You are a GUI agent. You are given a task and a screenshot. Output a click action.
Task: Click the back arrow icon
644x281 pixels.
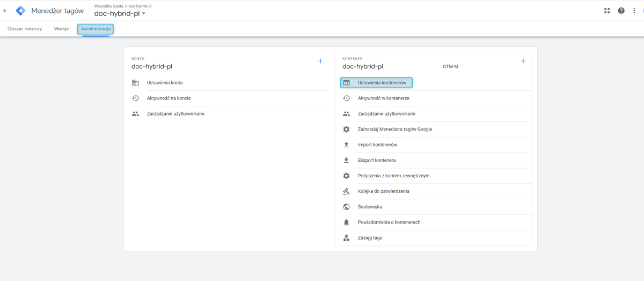point(5,11)
